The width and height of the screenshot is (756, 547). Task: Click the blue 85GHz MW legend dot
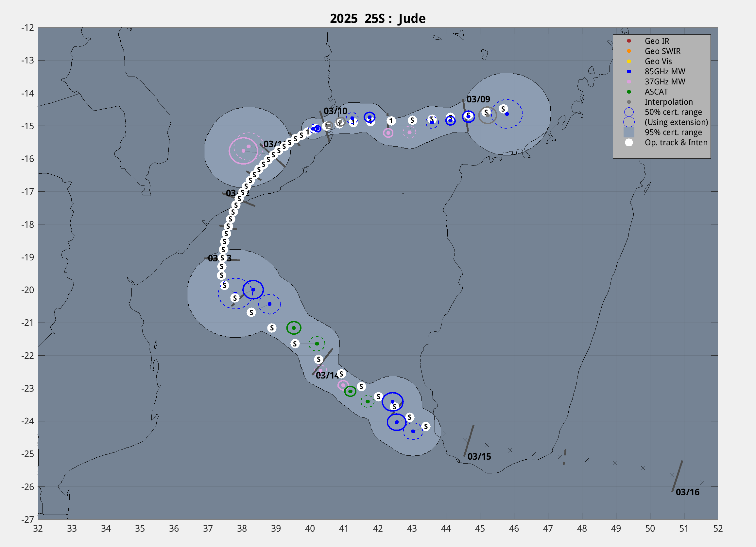629,71
